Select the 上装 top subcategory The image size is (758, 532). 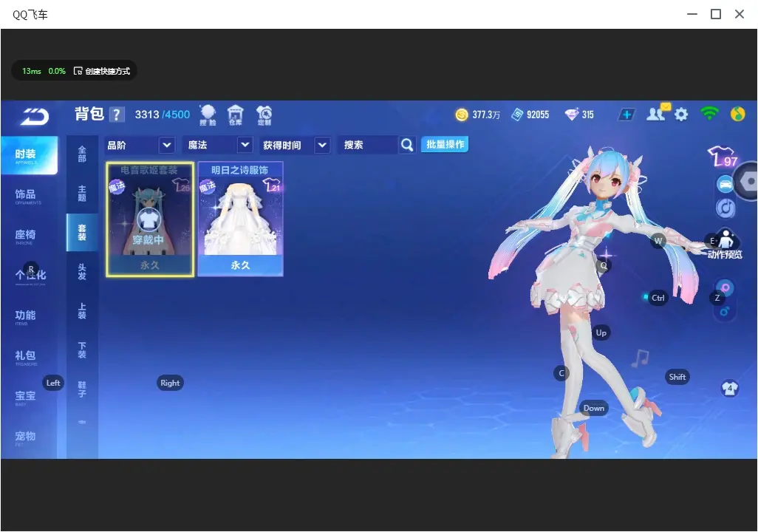point(82,311)
